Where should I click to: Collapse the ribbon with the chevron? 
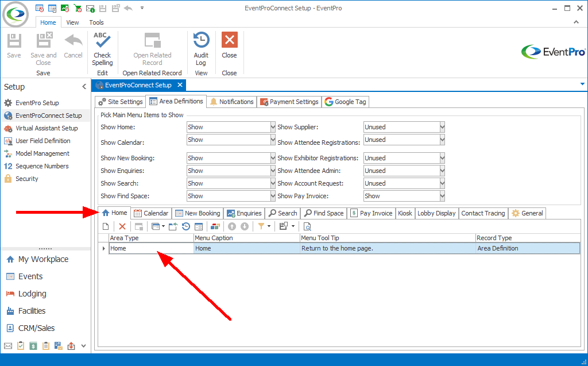coord(576,22)
